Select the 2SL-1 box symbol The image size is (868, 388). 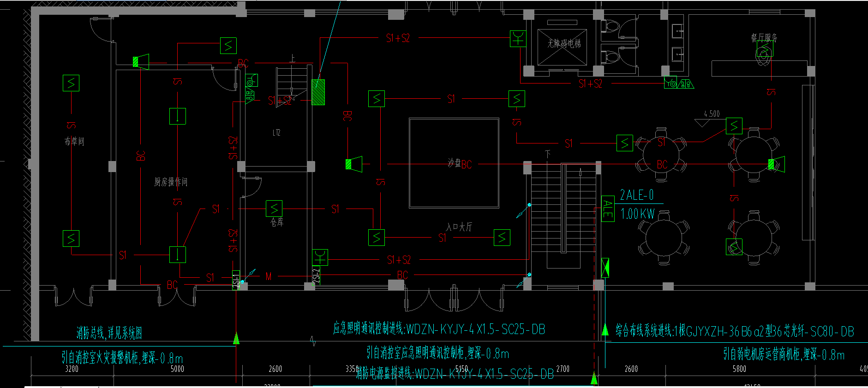tap(236, 280)
